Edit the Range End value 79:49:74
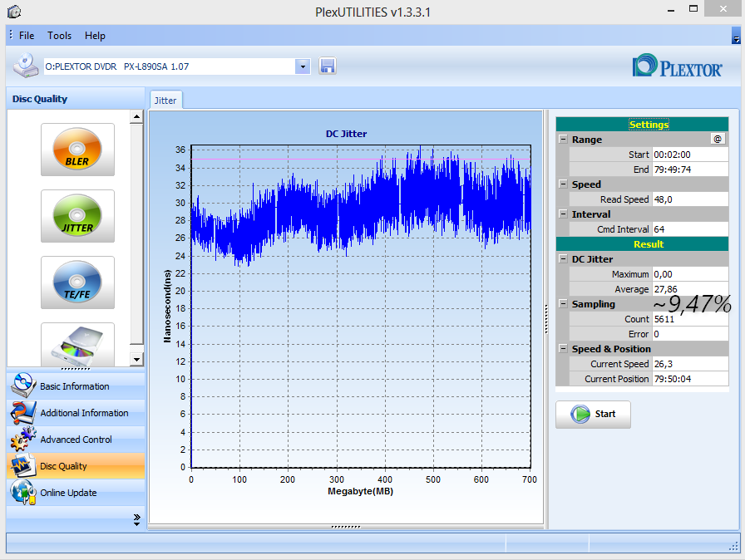 [690, 169]
